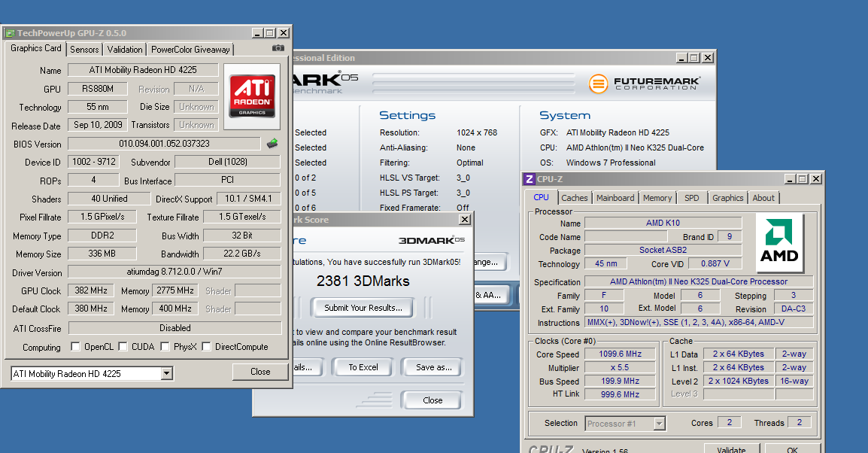Click the Save as... button
The width and height of the screenshot is (868, 453).
click(x=433, y=367)
